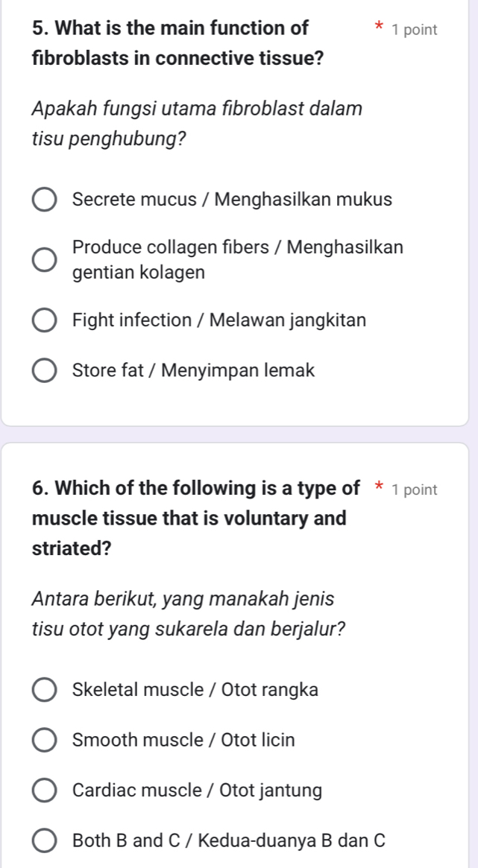Viewport: 478px width, 868px height.
Task: Choose Skeletal muscle for question 6
Action: tap(45, 690)
